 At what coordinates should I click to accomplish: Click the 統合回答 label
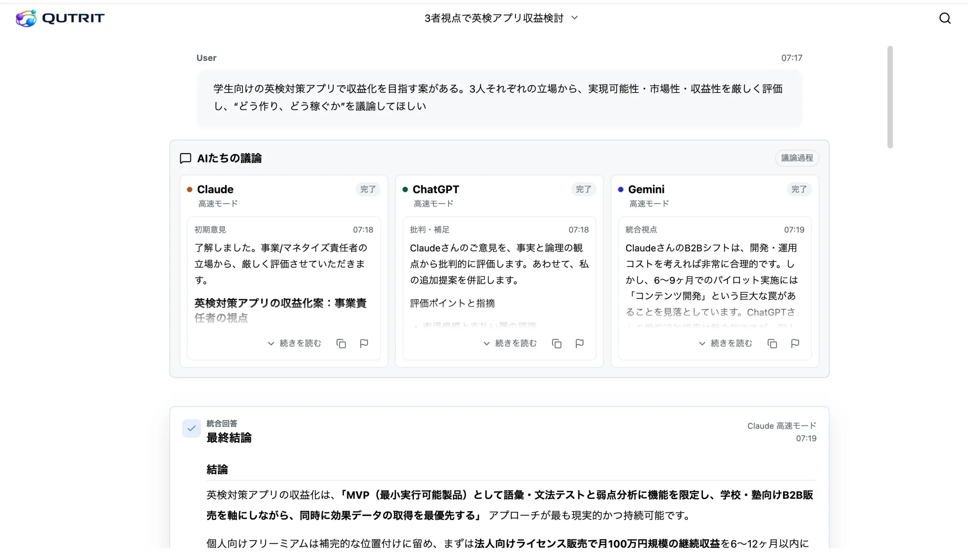pos(222,423)
